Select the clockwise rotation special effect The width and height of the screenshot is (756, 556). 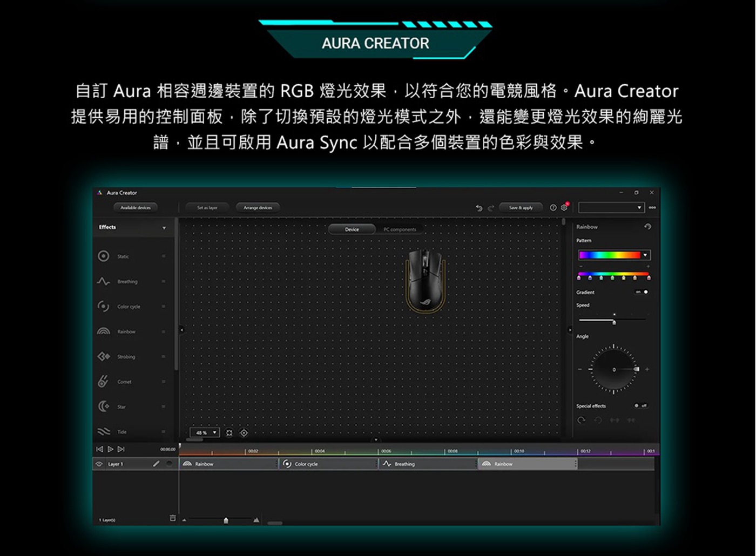point(582,420)
